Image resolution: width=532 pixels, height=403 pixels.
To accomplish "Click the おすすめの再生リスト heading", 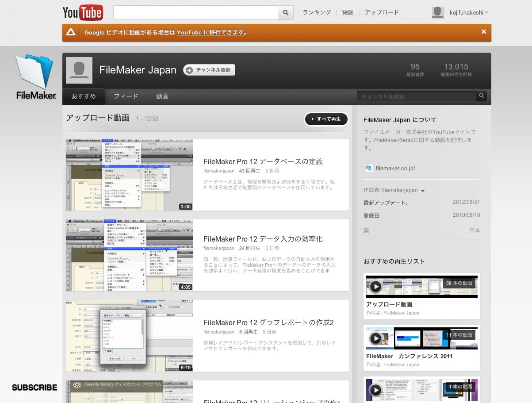I will point(394,261).
